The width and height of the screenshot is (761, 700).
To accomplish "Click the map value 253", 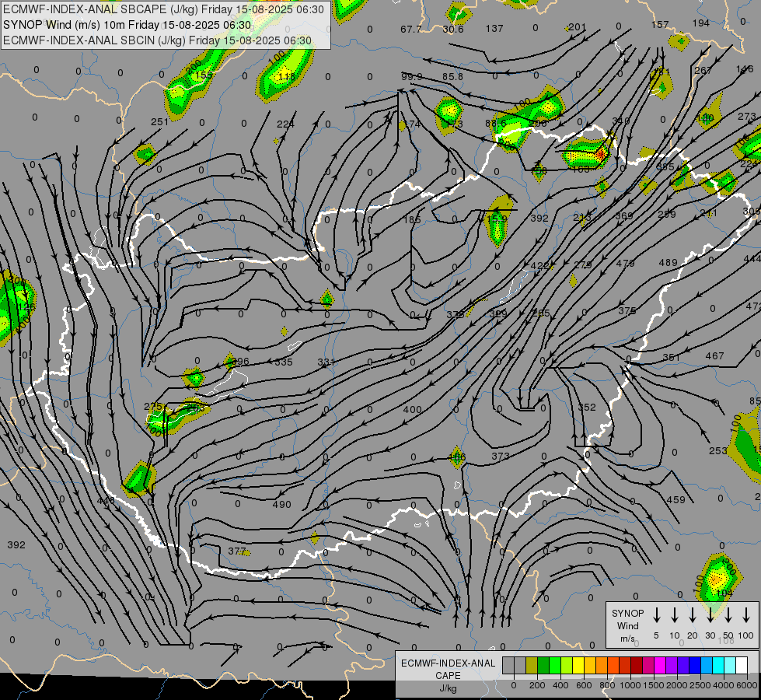I will (717, 451).
